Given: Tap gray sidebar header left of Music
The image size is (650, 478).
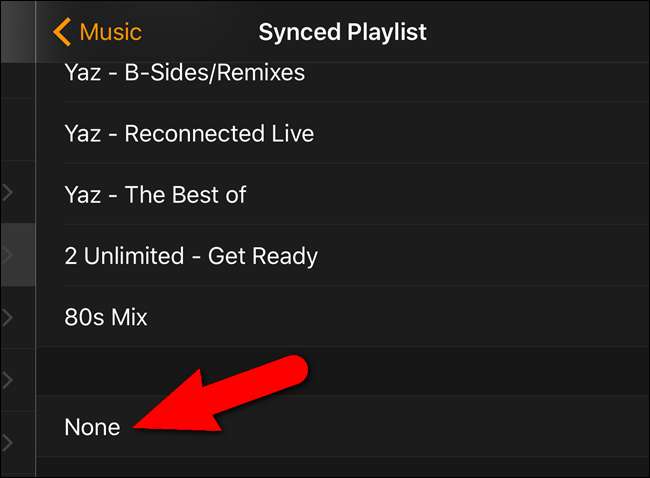Looking at the screenshot, I should (18, 32).
